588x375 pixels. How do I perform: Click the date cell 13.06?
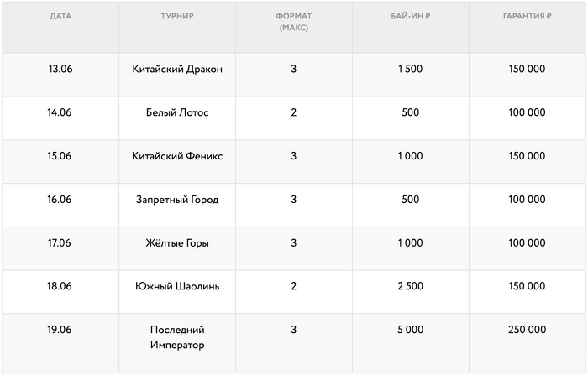(x=60, y=69)
